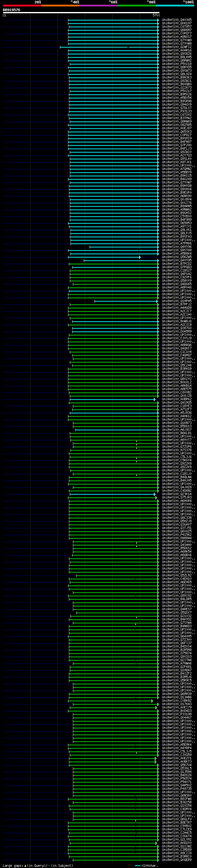Click the UniRef100_Q56ZW5 label
This screenshot has height=868, width=197.
pyautogui.click(x=177, y=257)
